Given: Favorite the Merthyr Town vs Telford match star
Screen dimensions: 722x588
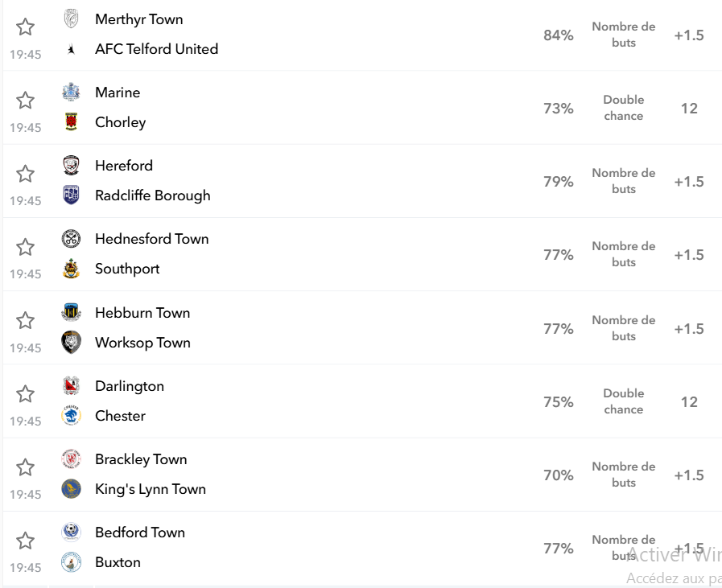Looking at the screenshot, I should [x=25, y=27].
